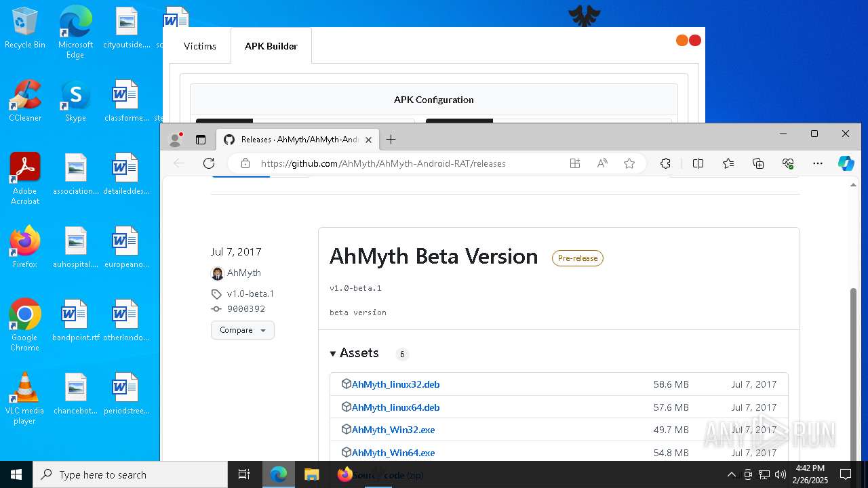Click the taskbar search box

point(130,474)
